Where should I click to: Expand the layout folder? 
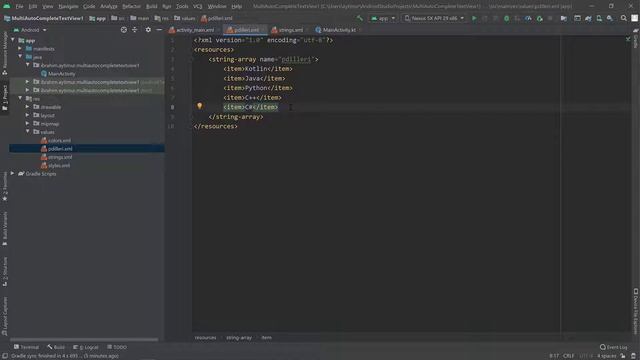27,115
